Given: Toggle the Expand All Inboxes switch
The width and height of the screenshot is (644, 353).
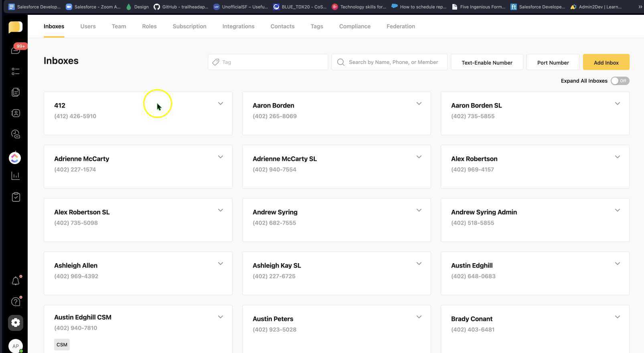Looking at the screenshot, I should click(620, 81).
